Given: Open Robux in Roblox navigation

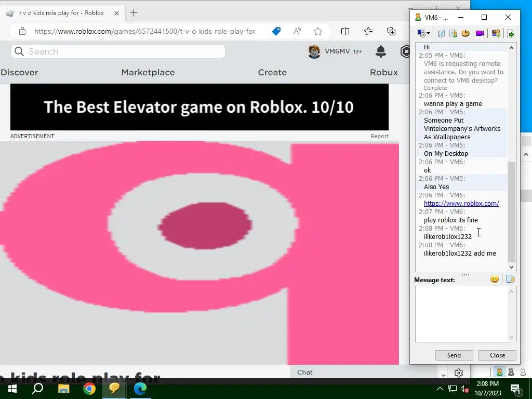Looking at the screenshot, I should tap(384, 72).
